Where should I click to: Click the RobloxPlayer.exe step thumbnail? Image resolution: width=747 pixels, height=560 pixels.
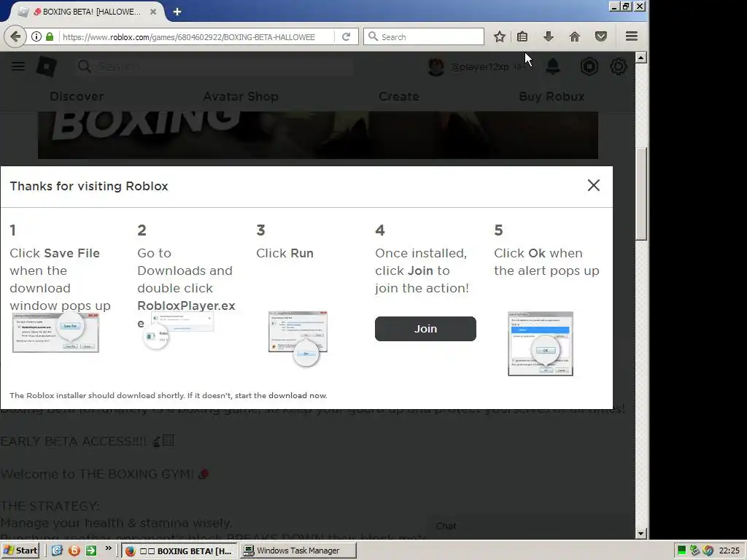click(179, 330)
